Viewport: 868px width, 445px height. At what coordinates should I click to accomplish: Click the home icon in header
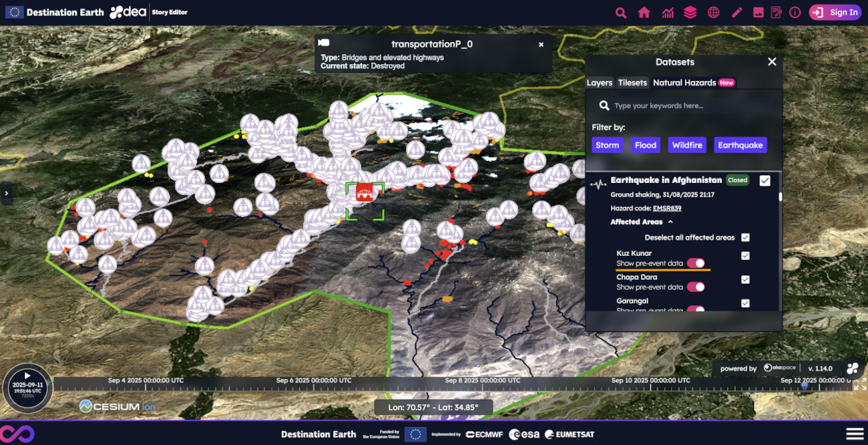pyautogui.click(x=644, y=13)
